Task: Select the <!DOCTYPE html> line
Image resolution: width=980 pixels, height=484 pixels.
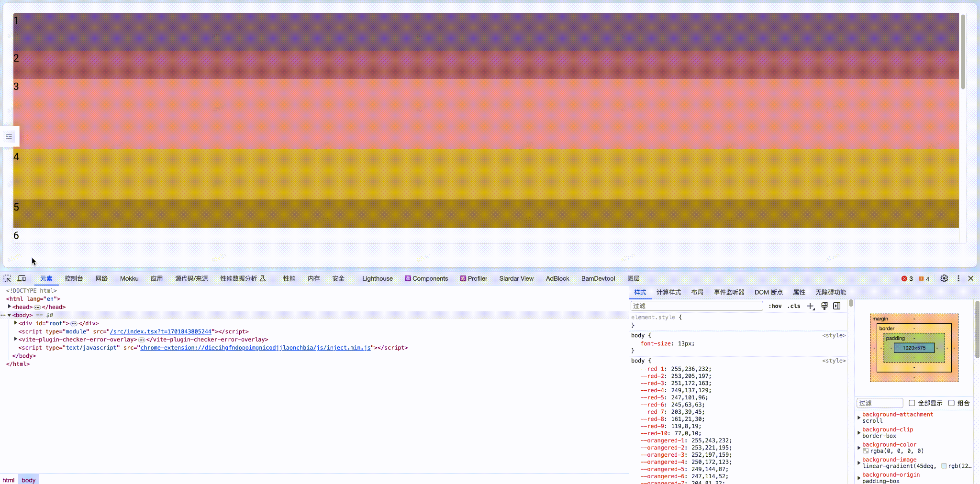Action: click(x=32, y=291)
